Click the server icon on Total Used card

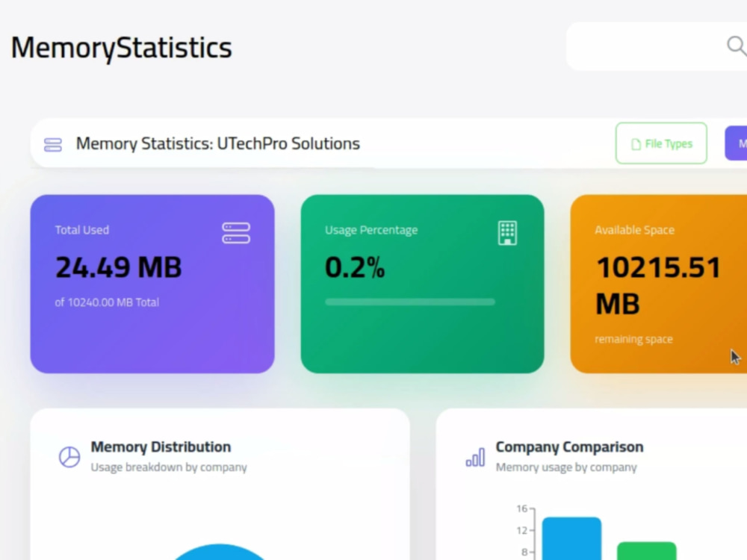pyautogui.click(x=236, y=233)
